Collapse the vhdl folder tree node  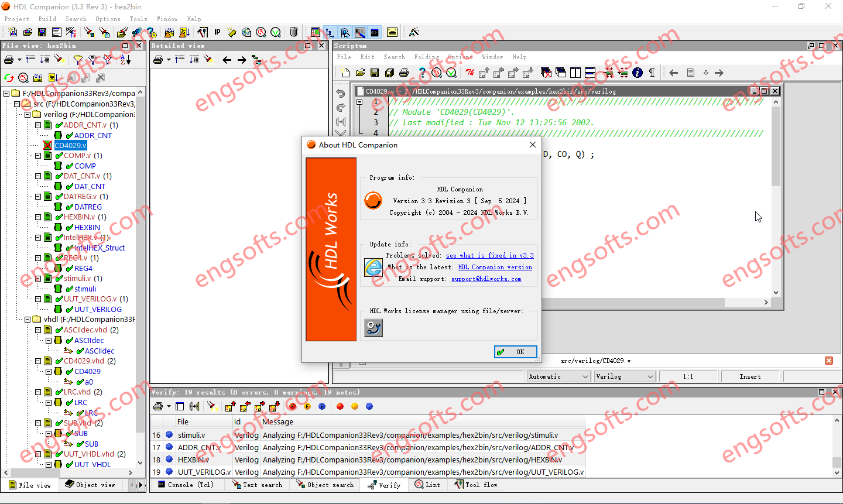pyautogui.click(x=28, y=320)
